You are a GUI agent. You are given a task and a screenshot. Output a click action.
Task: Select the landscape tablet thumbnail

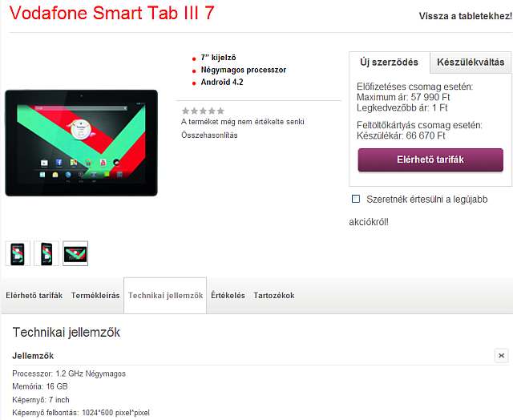(x=75, y=253)
